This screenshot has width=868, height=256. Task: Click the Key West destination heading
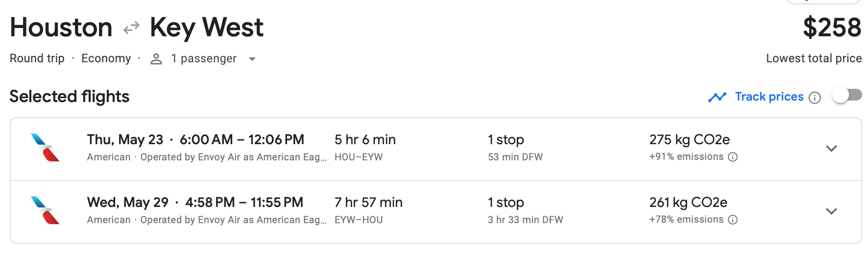point(207,27)
